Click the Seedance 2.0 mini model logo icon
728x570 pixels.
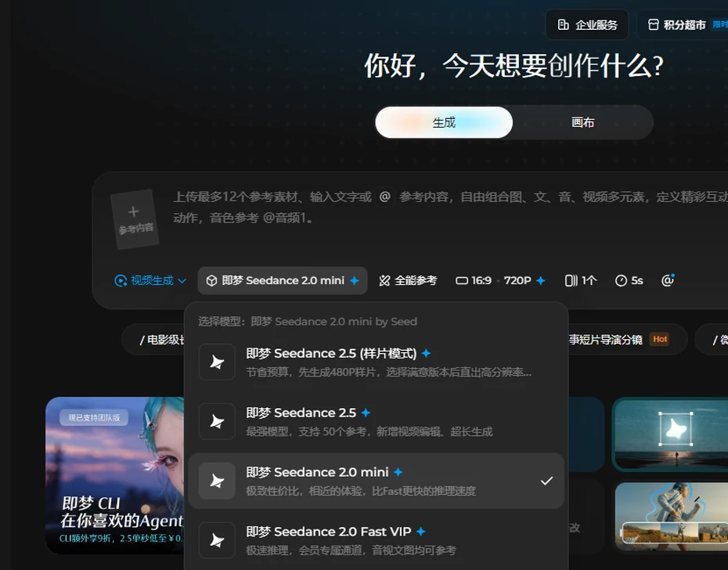(217, 481)
